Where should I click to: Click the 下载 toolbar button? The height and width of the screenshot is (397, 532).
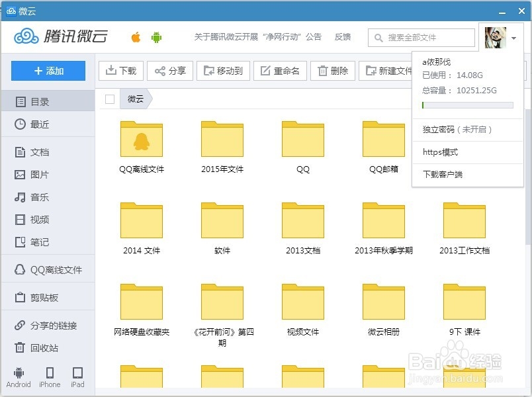tap(121, 71)
